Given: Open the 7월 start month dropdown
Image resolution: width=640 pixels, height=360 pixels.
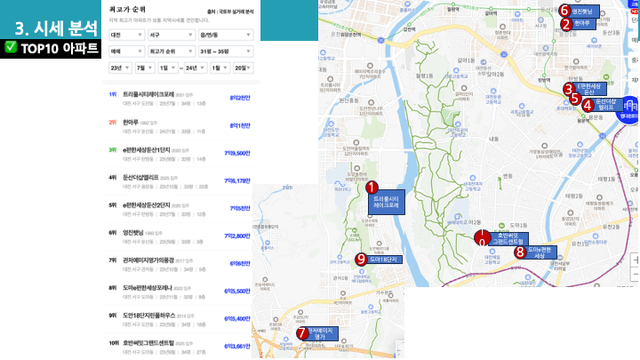Looking at the screenshot, I should pyautogui.click(x=145, y=68).
